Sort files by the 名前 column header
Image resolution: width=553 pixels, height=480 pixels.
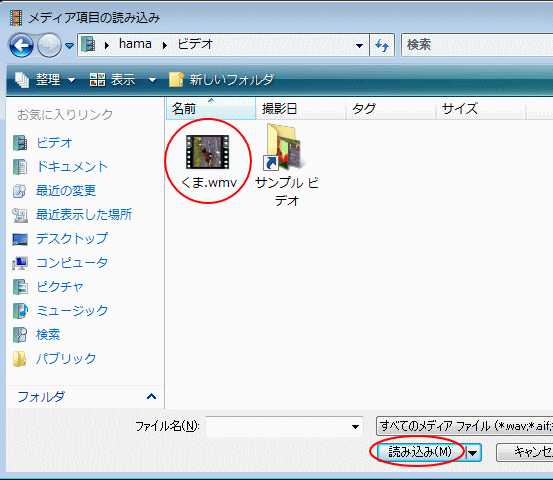click(211, 109)
